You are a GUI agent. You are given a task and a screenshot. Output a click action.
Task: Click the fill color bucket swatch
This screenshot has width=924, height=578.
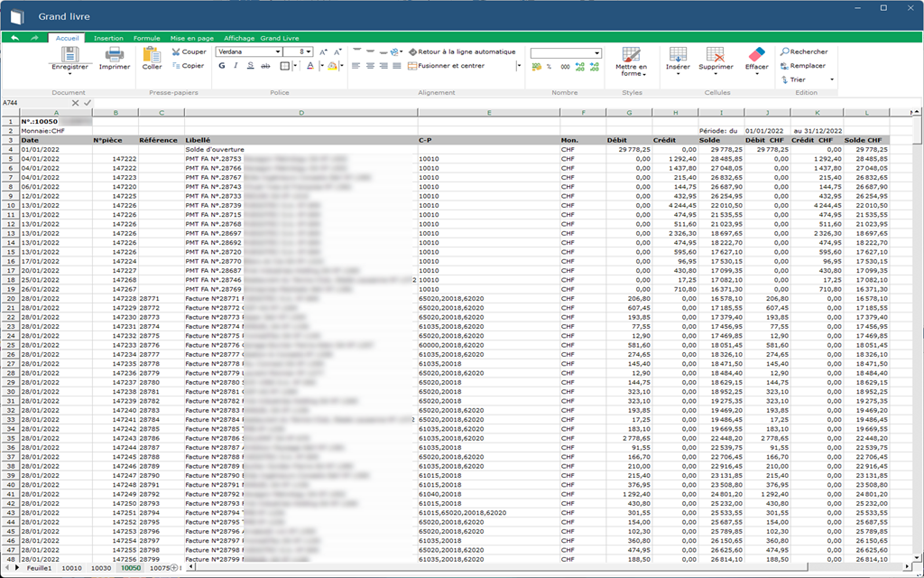tap(332, 66)
